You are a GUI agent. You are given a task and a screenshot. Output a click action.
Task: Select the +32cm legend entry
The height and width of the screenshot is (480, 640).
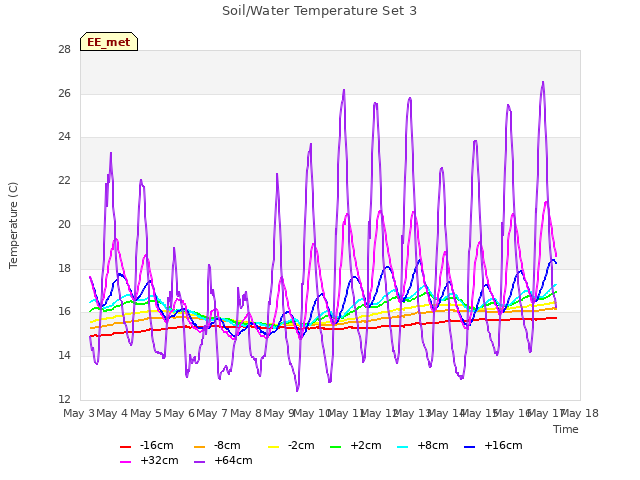click(x=149, y=460)
